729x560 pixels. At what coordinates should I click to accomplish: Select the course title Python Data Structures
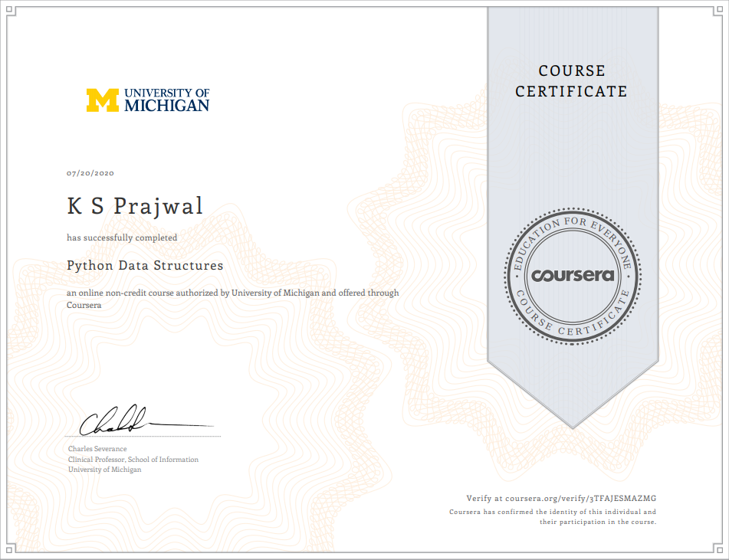coord(145,266)
